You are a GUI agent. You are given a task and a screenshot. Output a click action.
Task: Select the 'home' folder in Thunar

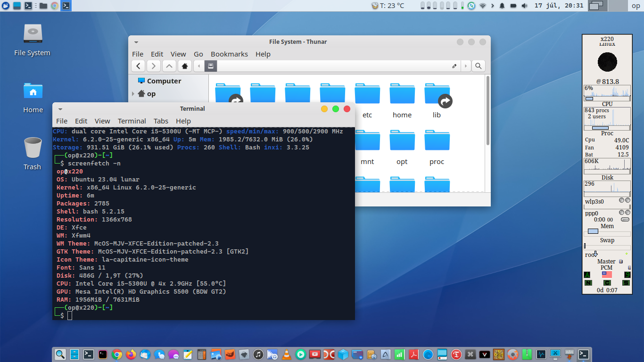(402, 101)
